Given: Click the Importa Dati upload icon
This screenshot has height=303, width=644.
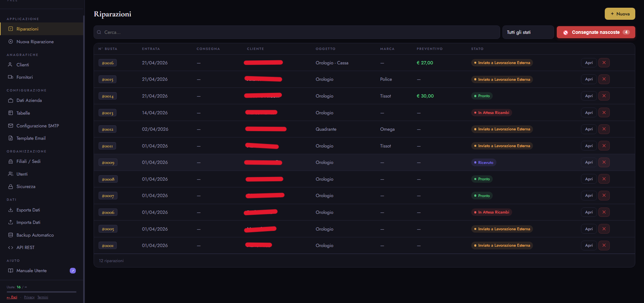Looking at the screenshot, I should 10,222.
